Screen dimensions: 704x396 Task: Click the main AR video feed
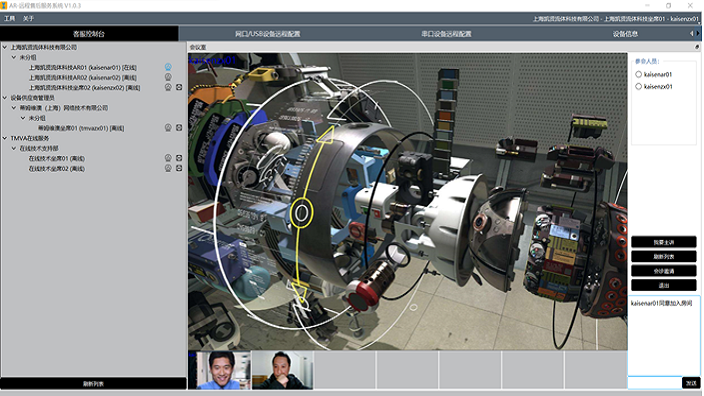pyautogui.click(x=408, y=202)
